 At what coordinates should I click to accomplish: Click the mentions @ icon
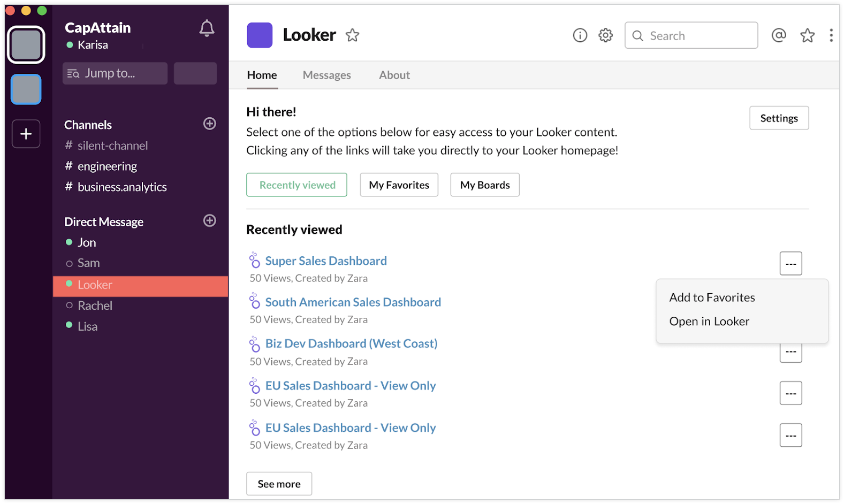(779, 35)
